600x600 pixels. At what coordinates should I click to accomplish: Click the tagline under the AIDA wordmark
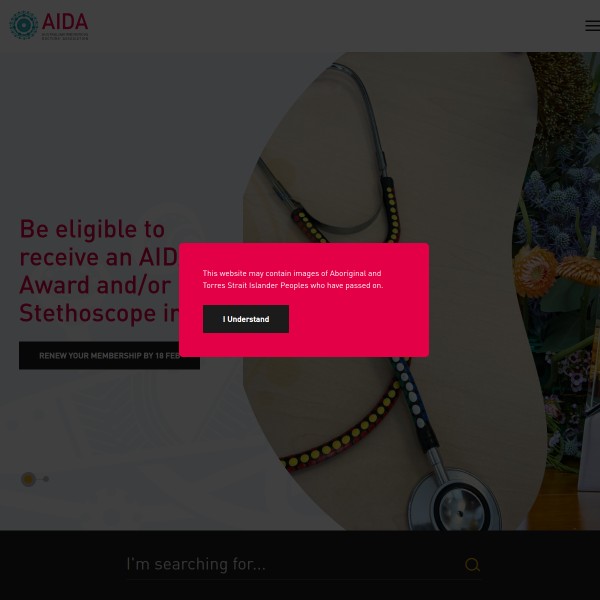[x=65, y=36]
